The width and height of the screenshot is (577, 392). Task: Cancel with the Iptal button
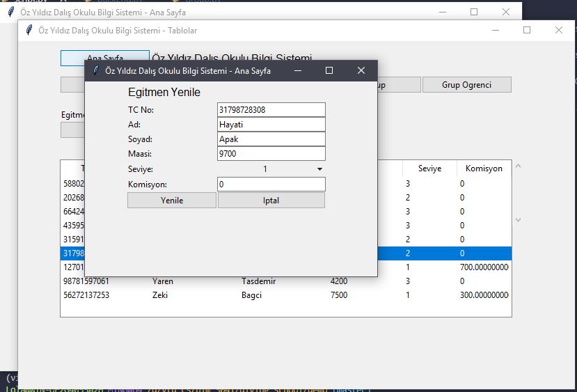271,201
